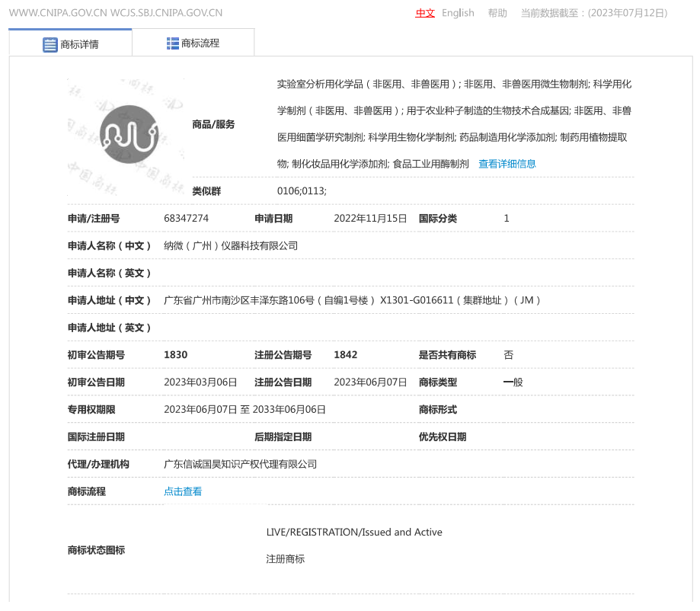700x611 pixels.
Task: Click preliminary announcement number 1830
Action: (175, 354)
